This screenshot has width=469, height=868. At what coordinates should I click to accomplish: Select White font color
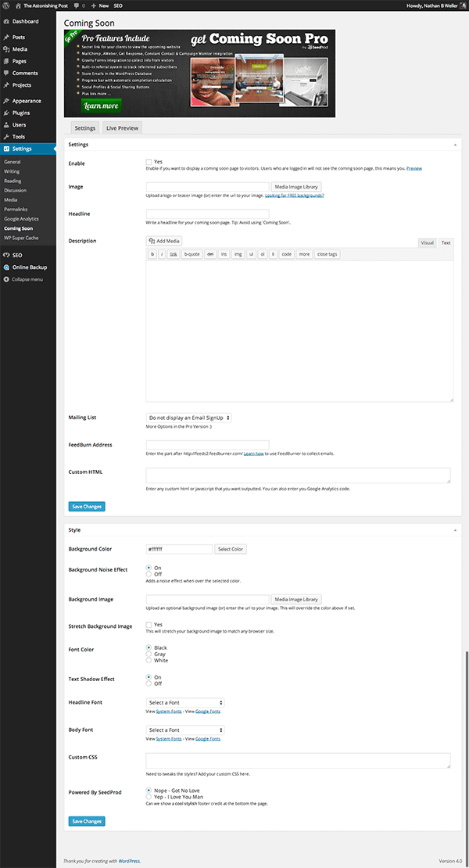[149, 661]
